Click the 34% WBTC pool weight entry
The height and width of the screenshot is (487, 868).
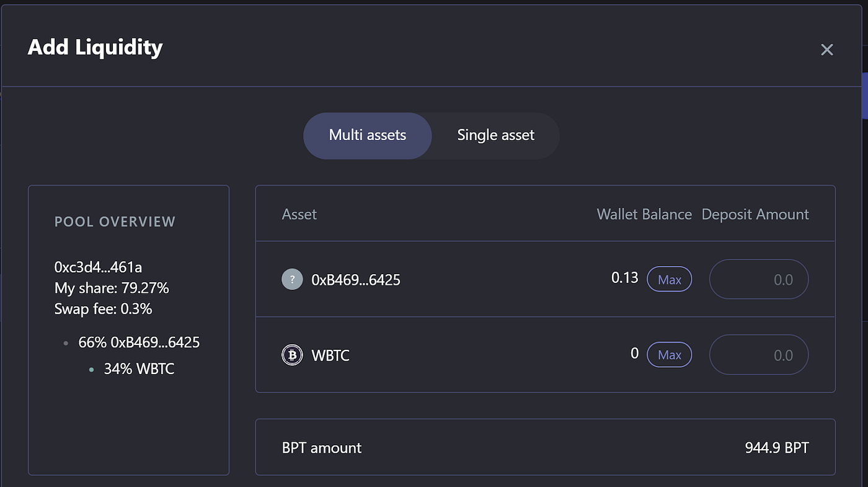coord(139,369)
